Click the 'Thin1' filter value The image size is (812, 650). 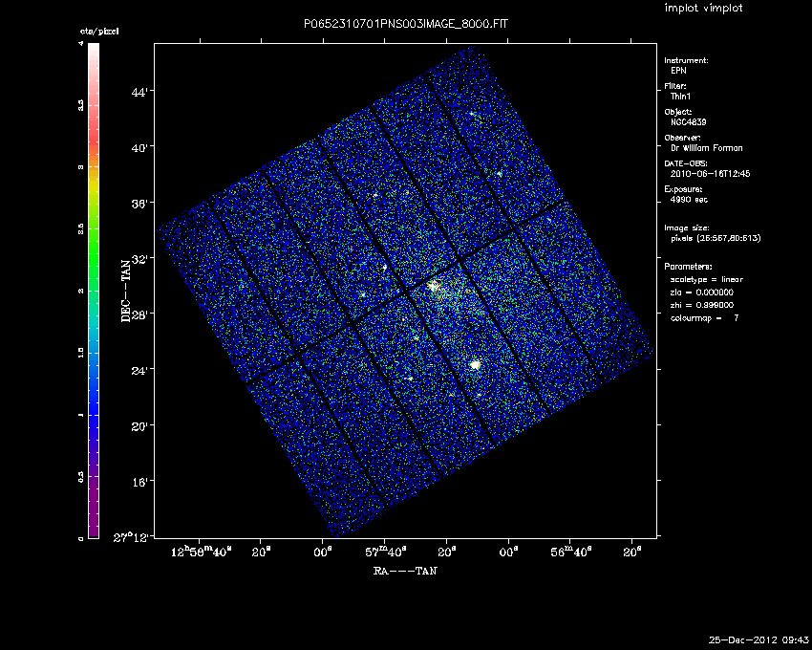point(680,97)
